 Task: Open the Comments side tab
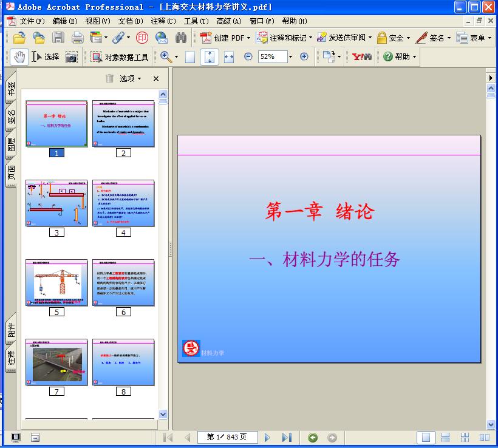click(x=11, y=358)
